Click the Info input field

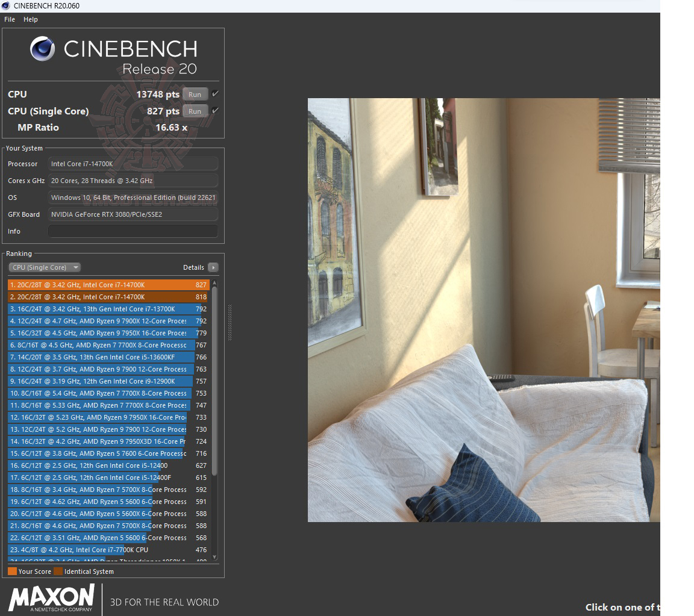tap(133, 231)
